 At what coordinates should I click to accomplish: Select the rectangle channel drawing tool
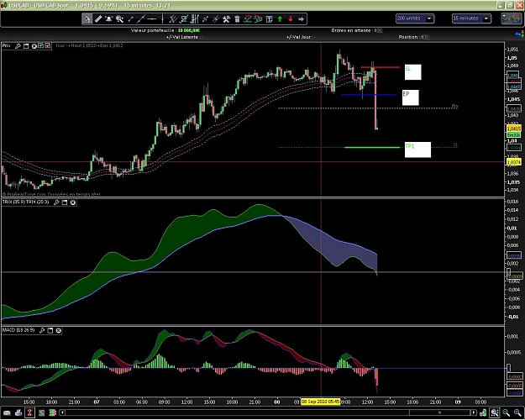tap(184, 19)
